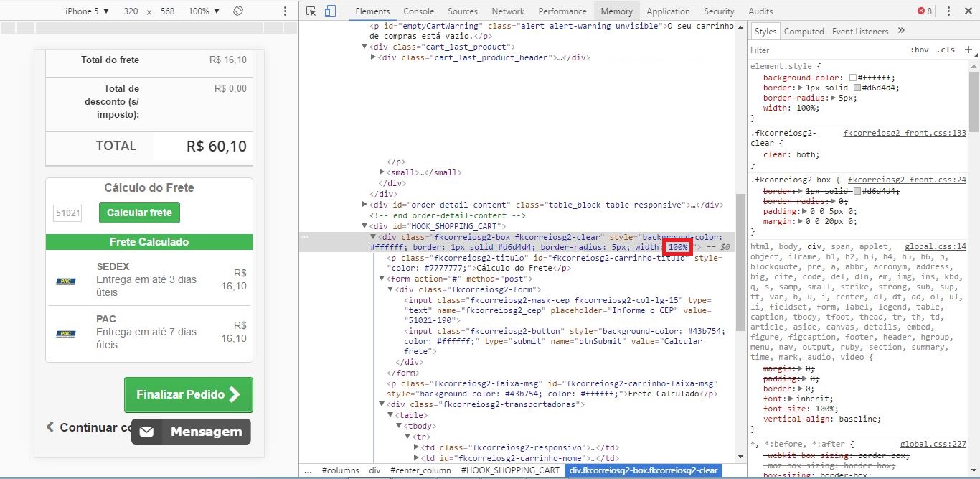Click the styles Filter input
The width and height of the screenshot is (980, 479).
[825, 50]
